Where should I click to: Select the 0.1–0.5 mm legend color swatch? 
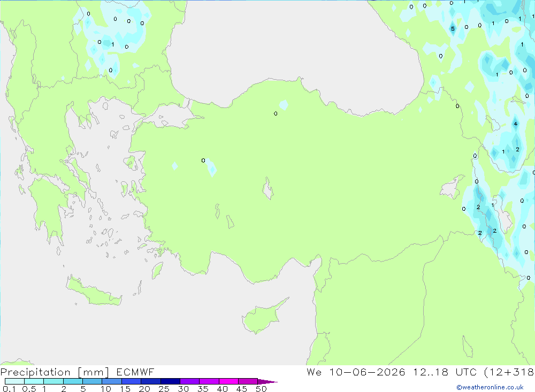(x=14, y=381)
